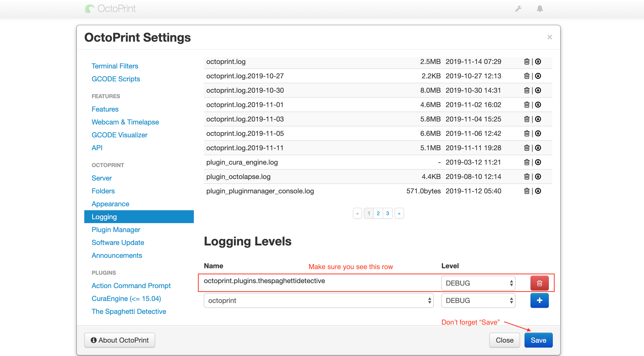Screen dimensions: 644x356
Task: Delete plugin_pluginmanager_console.log via trash icon
Action: click(x=527, y=191)
